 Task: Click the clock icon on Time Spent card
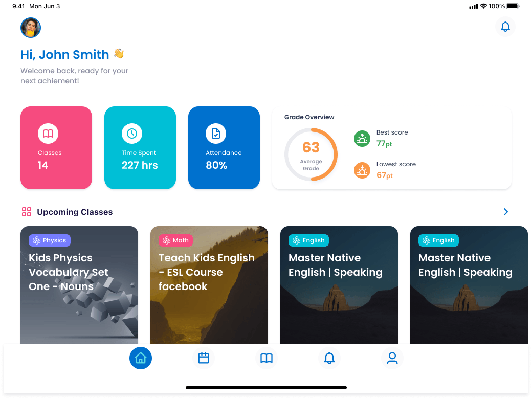[x=132, y=134]
